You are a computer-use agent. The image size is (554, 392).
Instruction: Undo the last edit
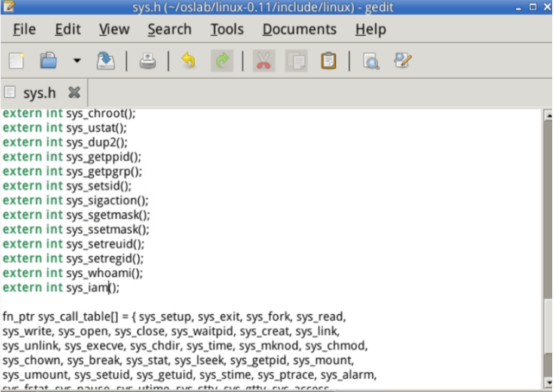click(x=188, y=61)
